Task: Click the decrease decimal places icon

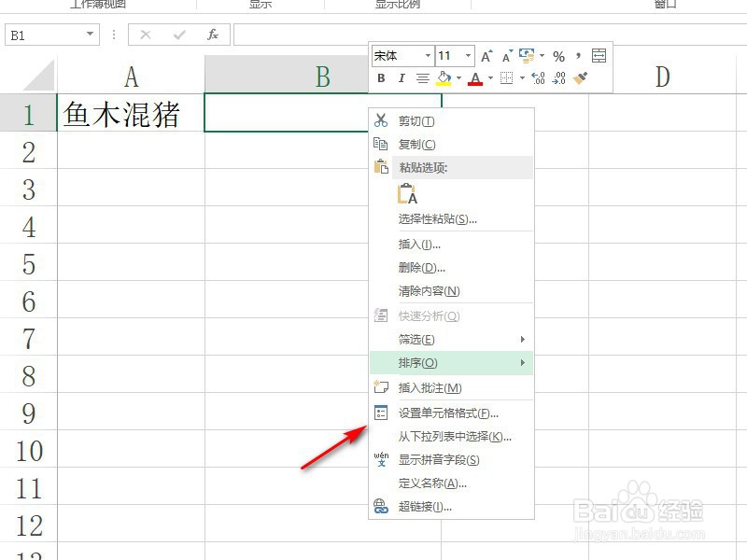Action: [558, 78]
